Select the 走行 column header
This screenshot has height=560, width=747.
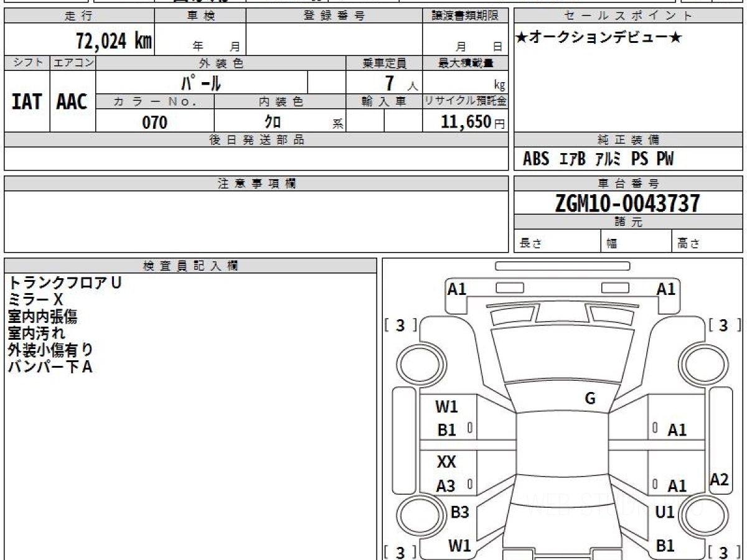click(x=78, y=16)
